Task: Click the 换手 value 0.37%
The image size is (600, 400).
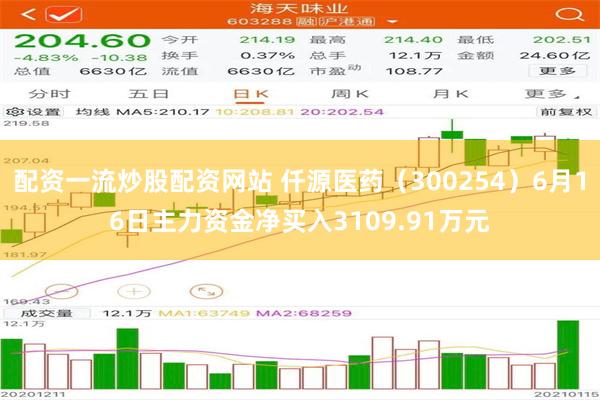Action: [x=268, y=56]
